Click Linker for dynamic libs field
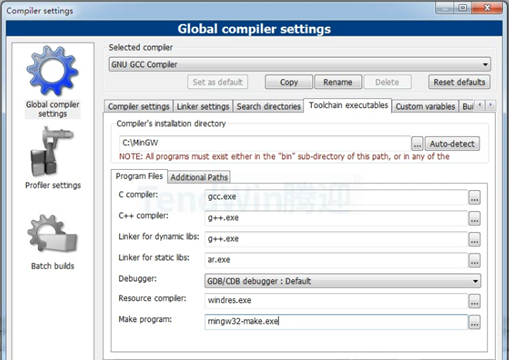The height and width of the screenshot is (360, 509). click(336, 239)
